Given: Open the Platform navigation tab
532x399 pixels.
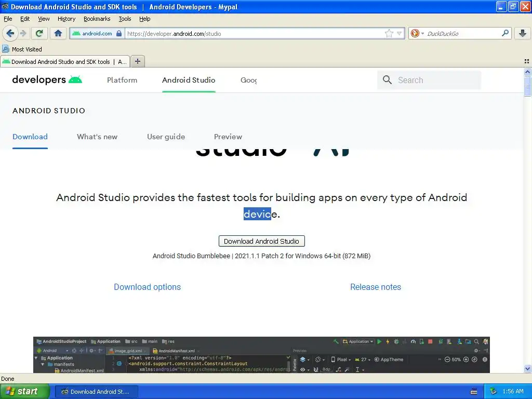Looking at the screenshot, I should [x=122, y=80].
